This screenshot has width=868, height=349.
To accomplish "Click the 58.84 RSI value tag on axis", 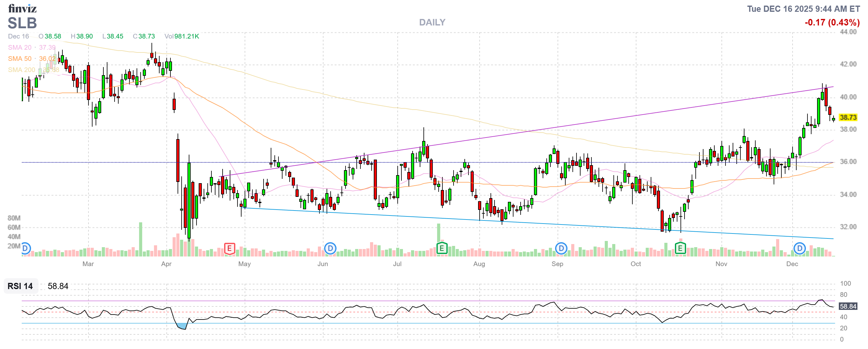I will pyautogui.click(x=848, y=306).
